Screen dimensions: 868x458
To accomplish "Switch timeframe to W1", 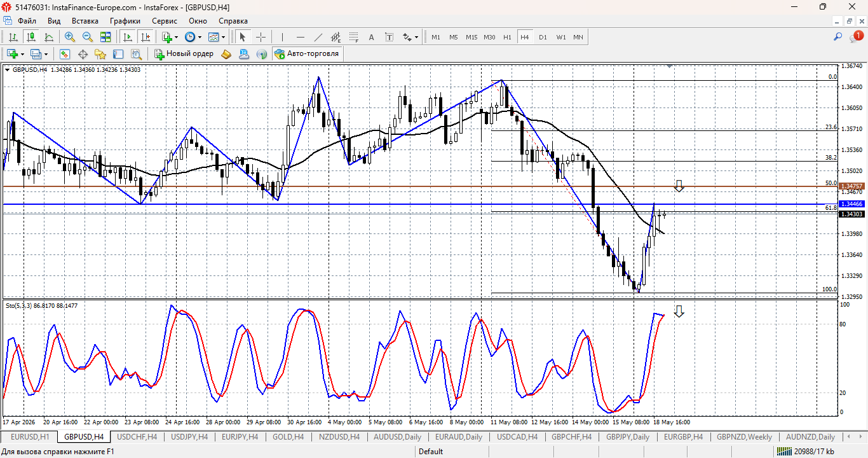I will pos(561,37).
